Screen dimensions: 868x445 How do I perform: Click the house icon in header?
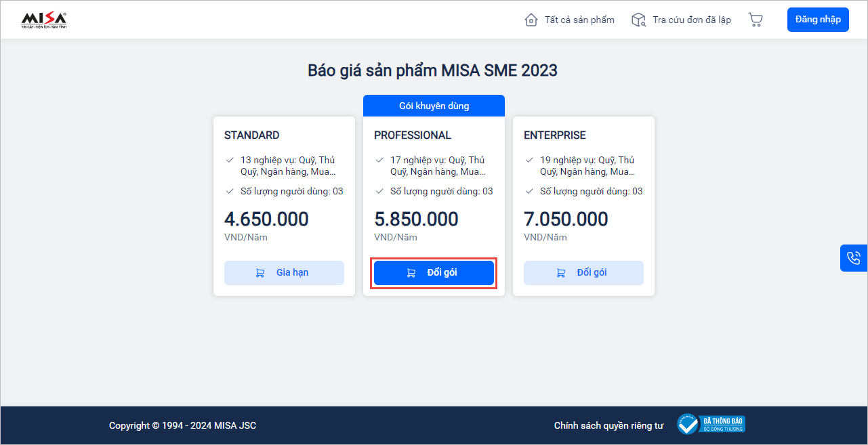coord(531,20)
